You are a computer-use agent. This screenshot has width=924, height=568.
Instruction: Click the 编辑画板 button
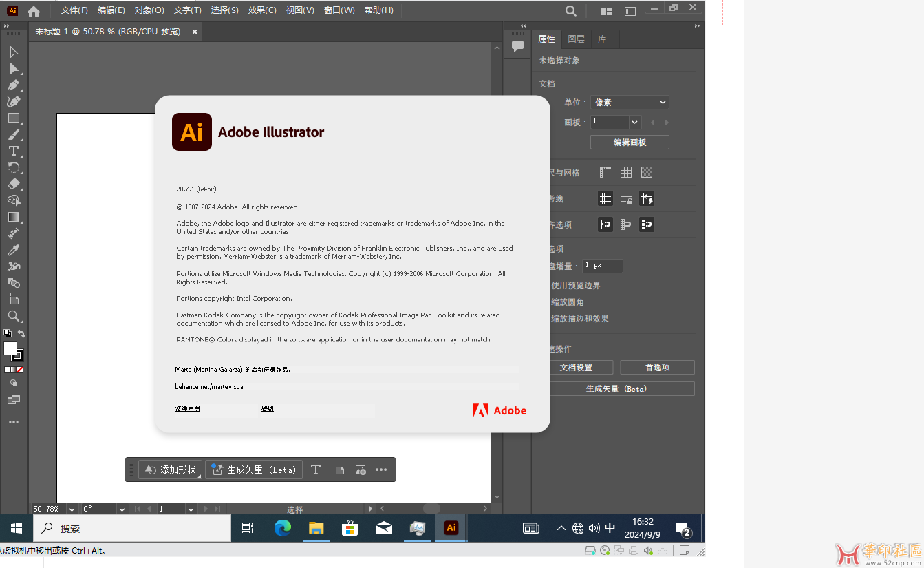630,142
